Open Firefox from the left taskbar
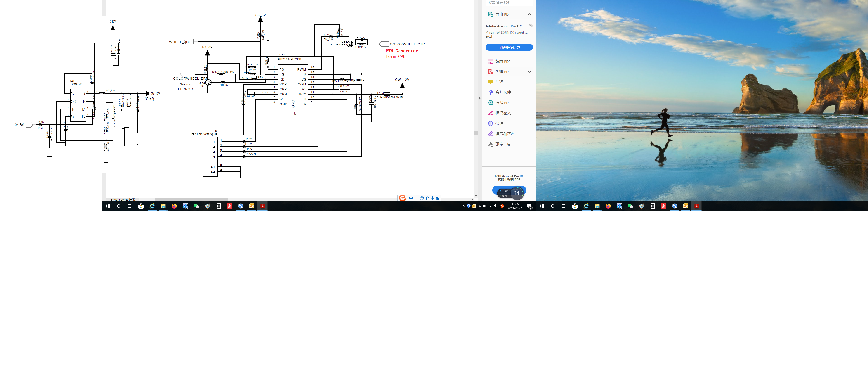868x384 pixels. click(174, 206)
